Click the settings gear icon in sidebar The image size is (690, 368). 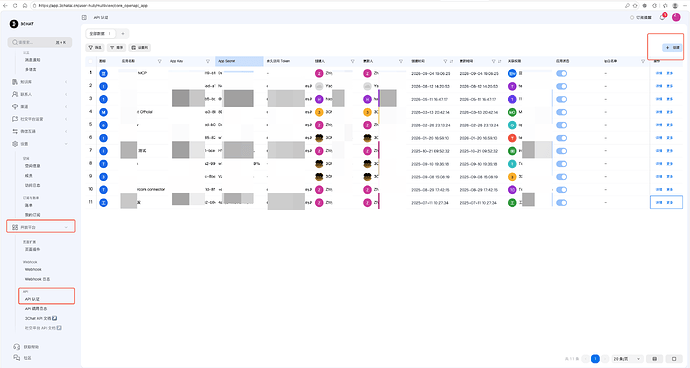coord(15,144)
